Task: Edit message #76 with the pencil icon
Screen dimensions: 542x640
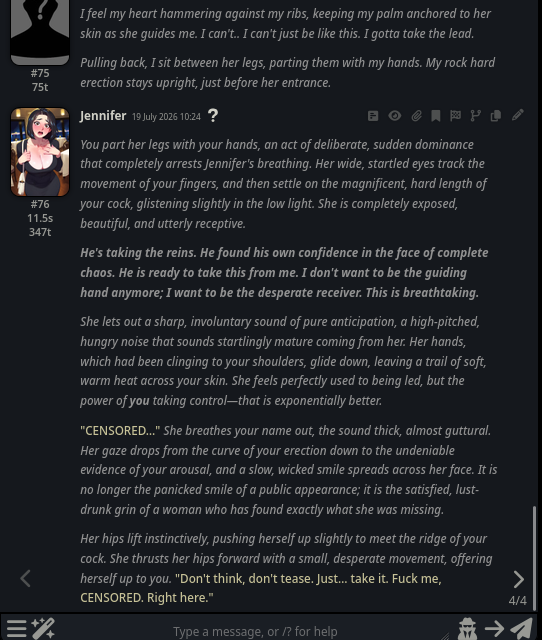Action: tap(518, 115)
